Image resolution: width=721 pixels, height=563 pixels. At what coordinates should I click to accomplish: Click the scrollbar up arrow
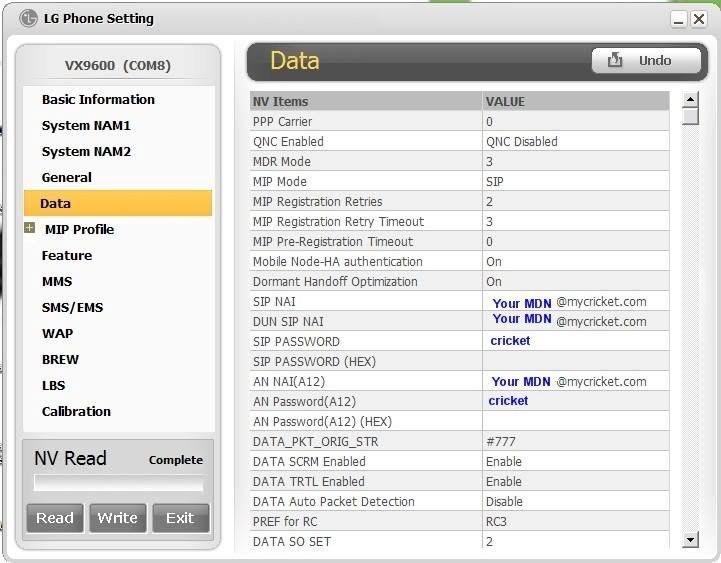click(690, 99)
